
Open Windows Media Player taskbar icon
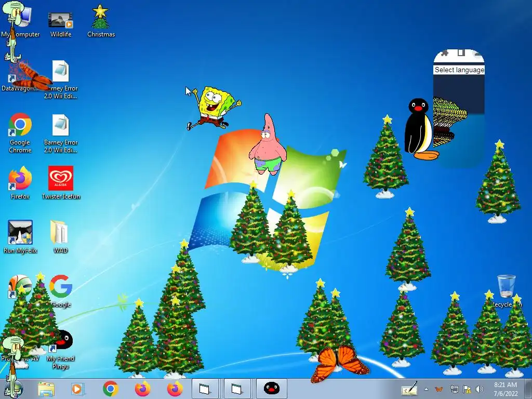tap(77, 389)
